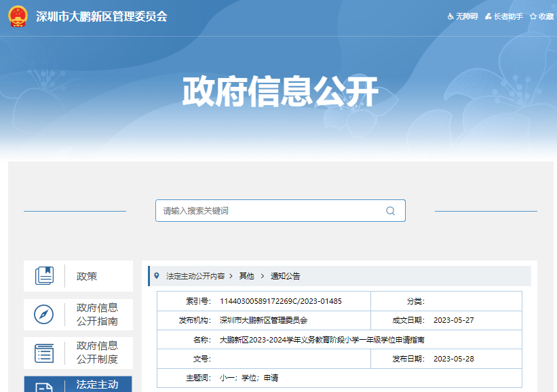557x392 pixels.
Task: Click the chevron after 法定主动公开内容
Action: click(x=231, y=276)
